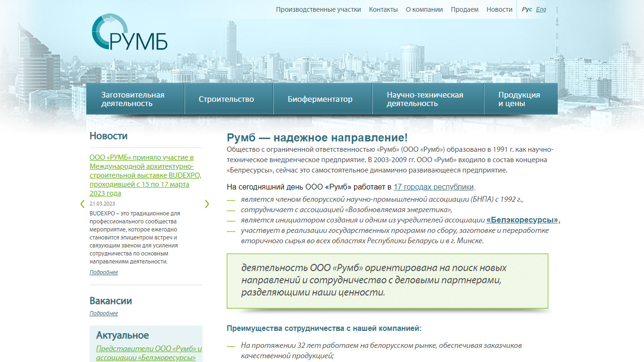This screenshot has width=644, height=362.
Task: Click line На протяжении 32 лет работаем
Action: 381,351
